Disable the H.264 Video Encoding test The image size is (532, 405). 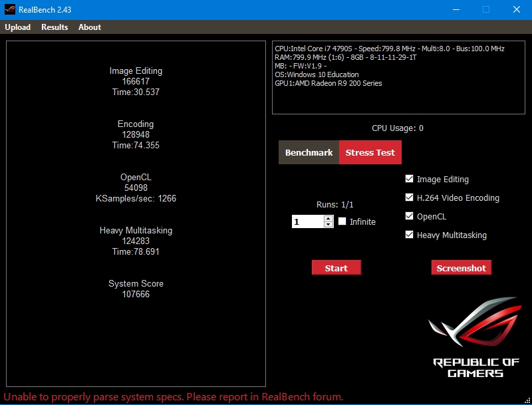pyautogui.click(x=410, y=198)
